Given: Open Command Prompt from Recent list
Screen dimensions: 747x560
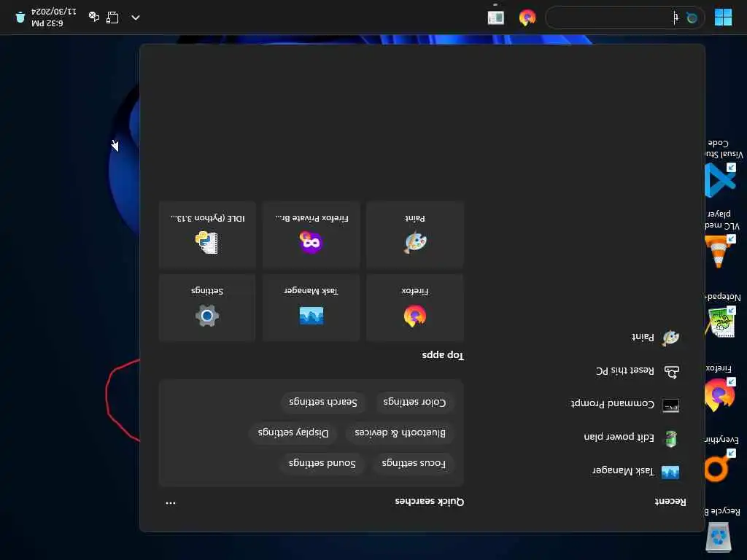Looking at the screenshot, I should click(x=624, y=404).
